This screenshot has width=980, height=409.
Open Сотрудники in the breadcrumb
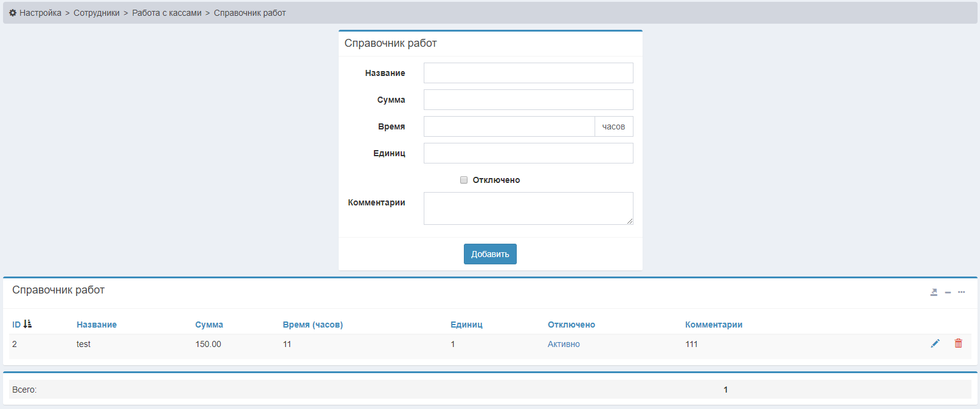point(97,13)
